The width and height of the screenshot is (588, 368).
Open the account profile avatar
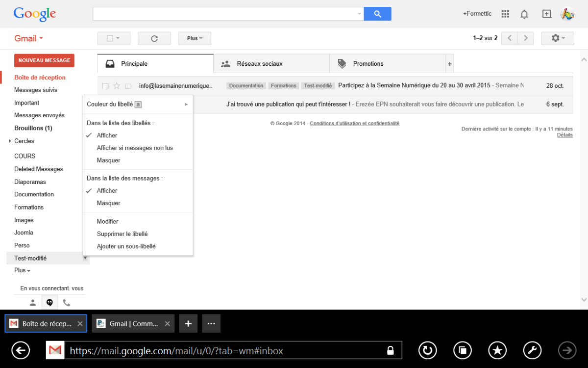[567, 14]
